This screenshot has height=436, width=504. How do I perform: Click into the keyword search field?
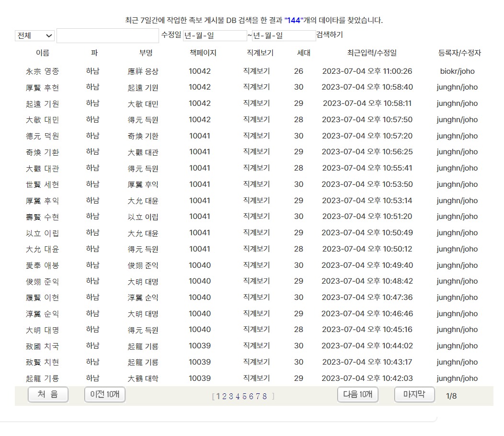pyautogui.click(x=107, y=35)
